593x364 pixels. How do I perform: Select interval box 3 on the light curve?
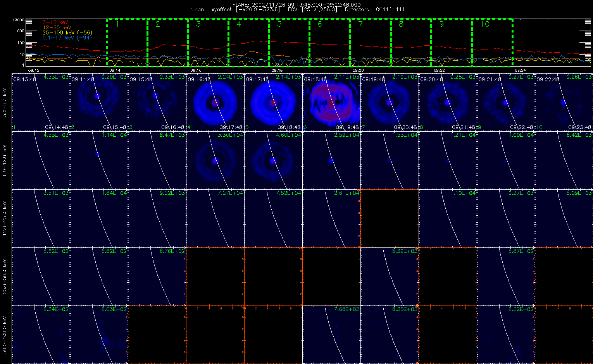tap(208, 42)
